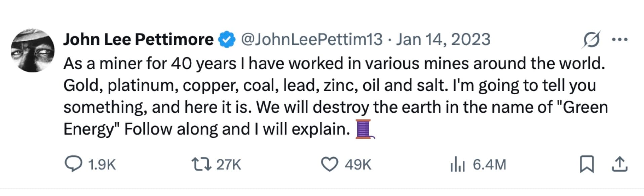Click the share upload arrow icon
This screenshot has height=196, width=644.
point(619,164)
